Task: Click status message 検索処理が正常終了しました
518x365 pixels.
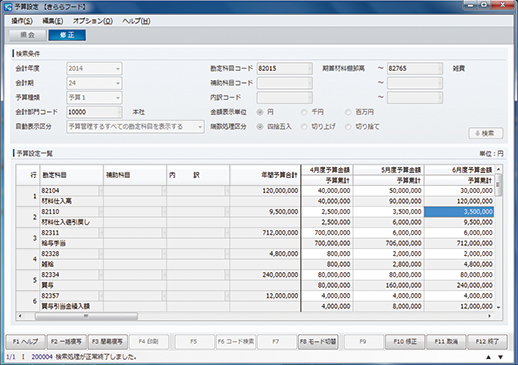Action: 96,357
